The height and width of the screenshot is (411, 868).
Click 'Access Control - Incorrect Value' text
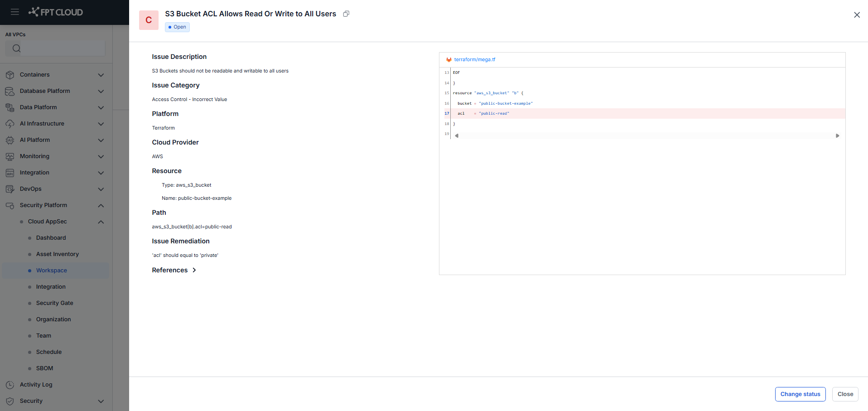coord(190,99)
